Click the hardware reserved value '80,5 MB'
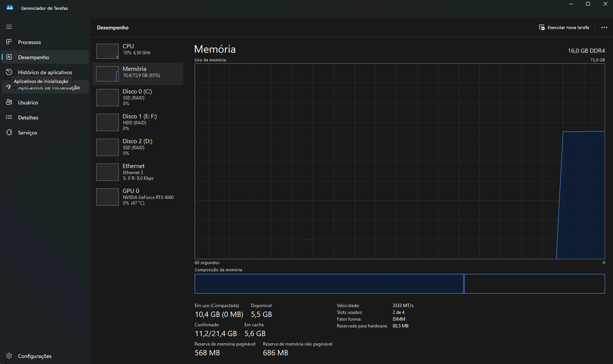 (x=400, y=326)
